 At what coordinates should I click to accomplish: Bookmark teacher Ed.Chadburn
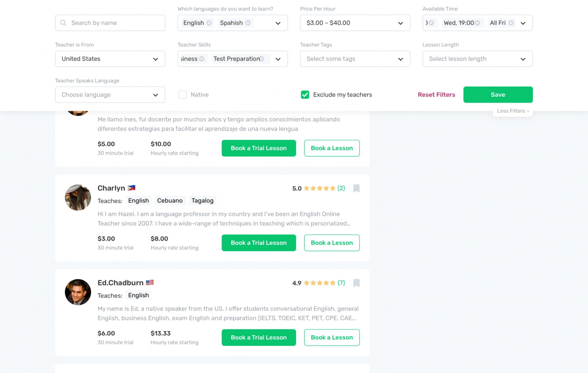pyautogui.click(x=357, y=283)
